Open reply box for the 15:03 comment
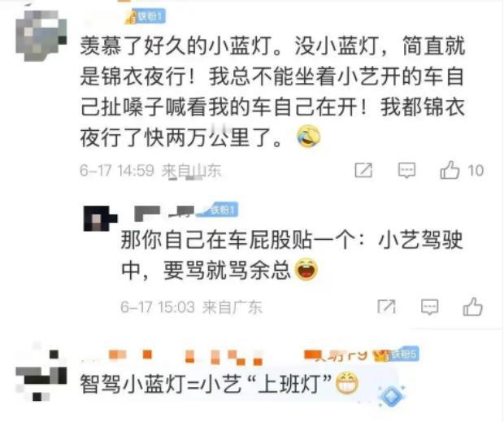This screenshot has height=422, width=504. click(x=429, y=307)
